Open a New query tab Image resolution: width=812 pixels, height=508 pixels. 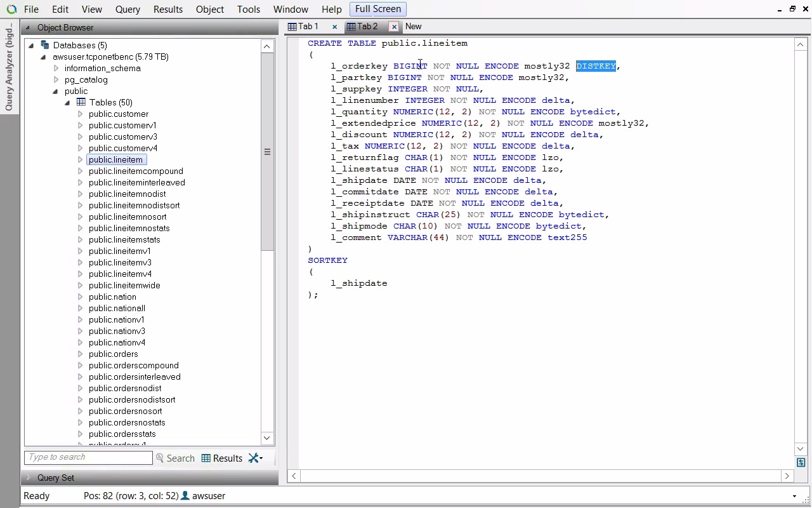point(413,27)
